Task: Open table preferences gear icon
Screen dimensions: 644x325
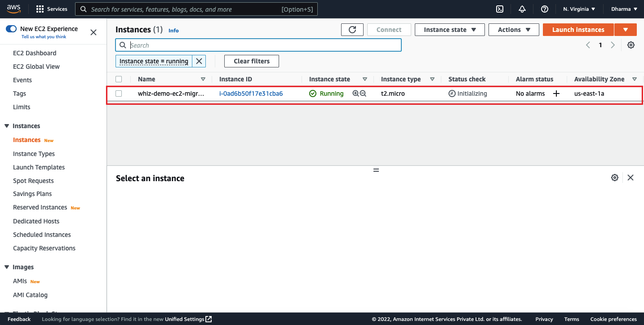Action: (631, 45)
